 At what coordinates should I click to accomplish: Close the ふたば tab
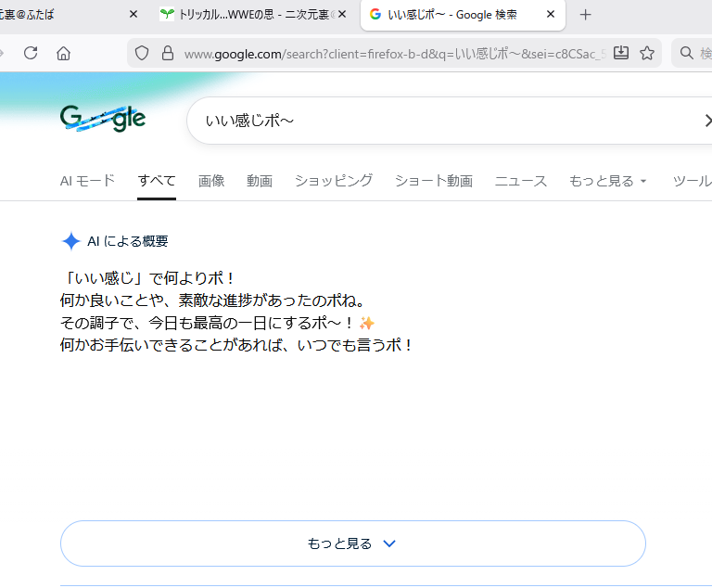(x=133, y=15)
